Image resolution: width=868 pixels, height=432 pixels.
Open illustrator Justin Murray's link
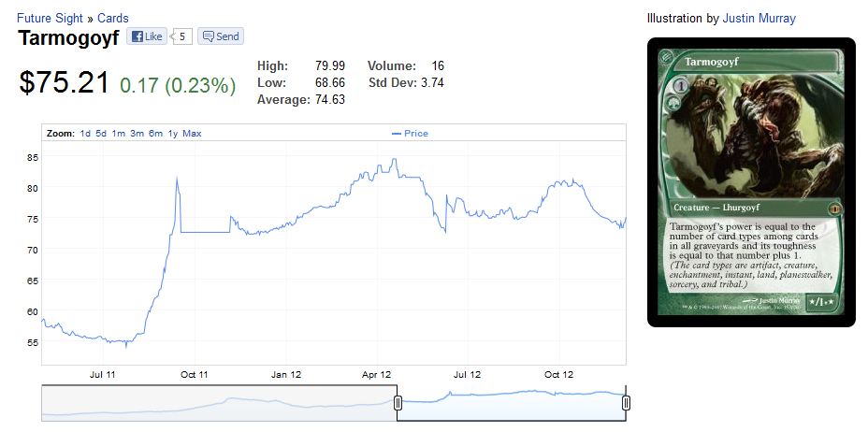pos(759,18)
